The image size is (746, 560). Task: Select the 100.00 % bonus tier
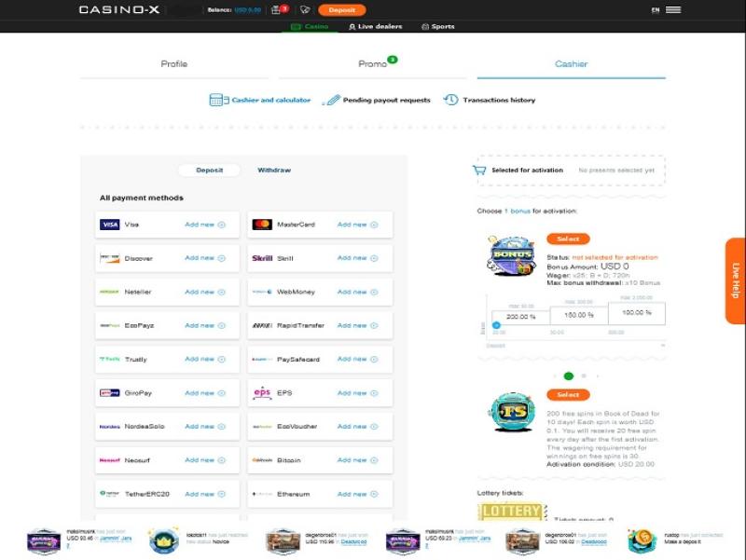point(637,313)
